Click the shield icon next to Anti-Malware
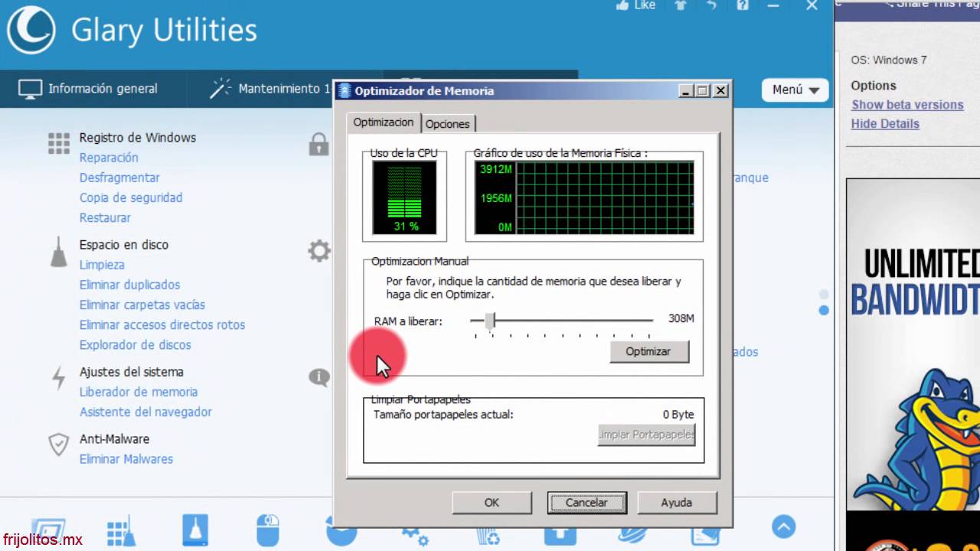The height and width of the screenshot is (551, 980). [59, 445]
